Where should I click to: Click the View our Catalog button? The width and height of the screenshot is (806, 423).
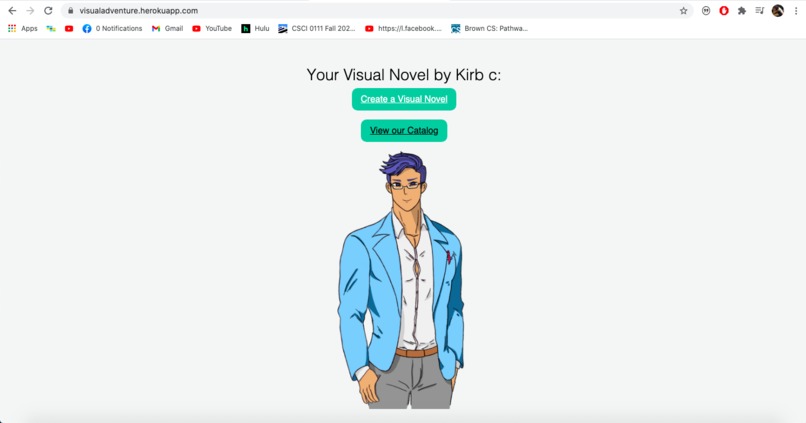[404, 131]
